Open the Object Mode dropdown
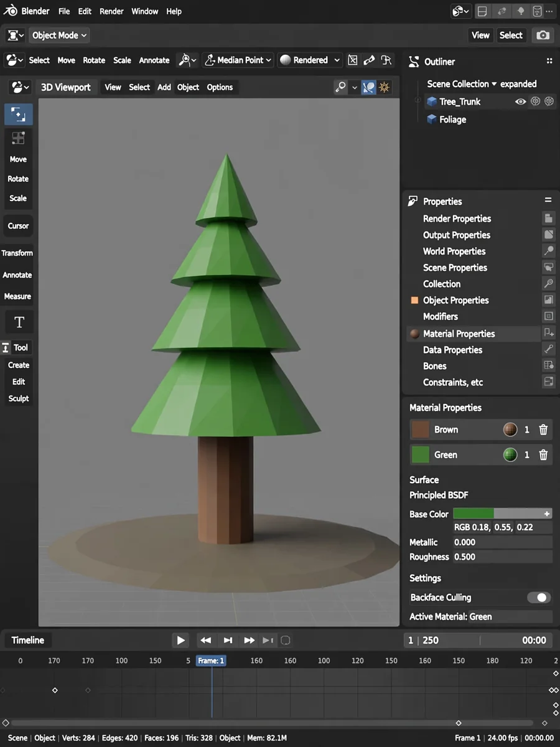The image size is (560, 747). coord(60,35)
